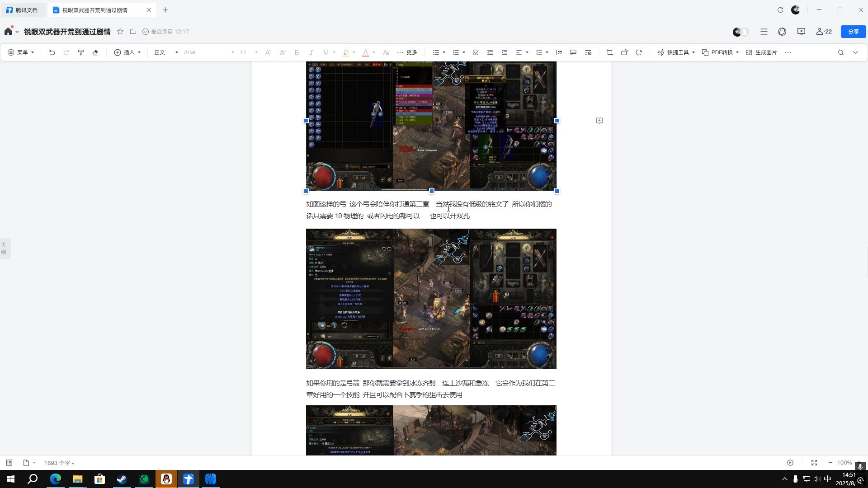Image resolution: width=868 pixels, height=488 pixels.
Task: Open the 1693 个字 word count menu
Action: (x=59, y=463)
